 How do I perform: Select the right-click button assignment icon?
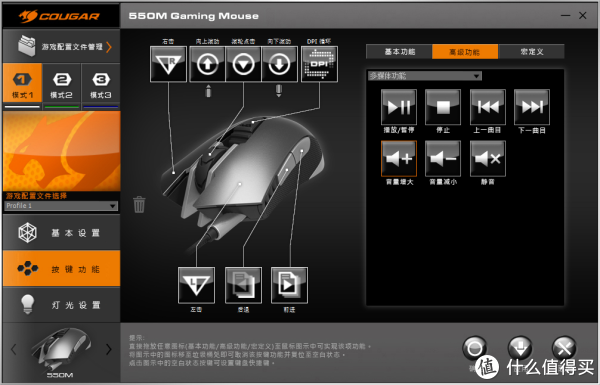(168, 64)
